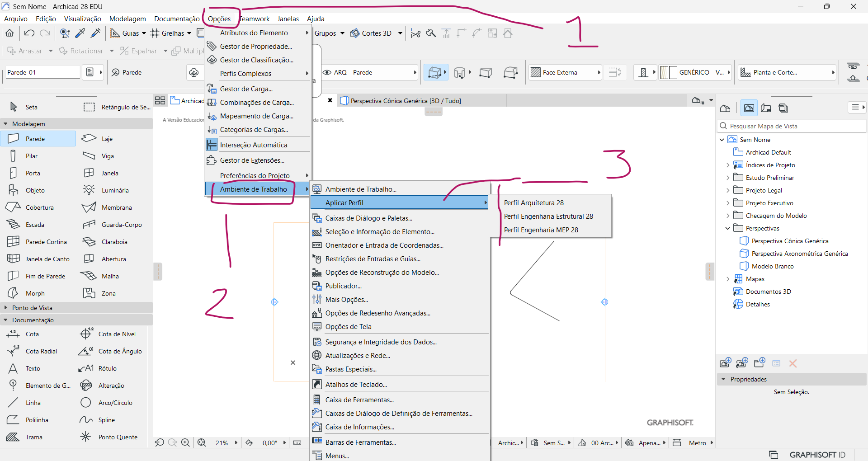Viewport: 868px width, 461px height.
Task: Click the Undo arrow icon
Action: point(29,33)
